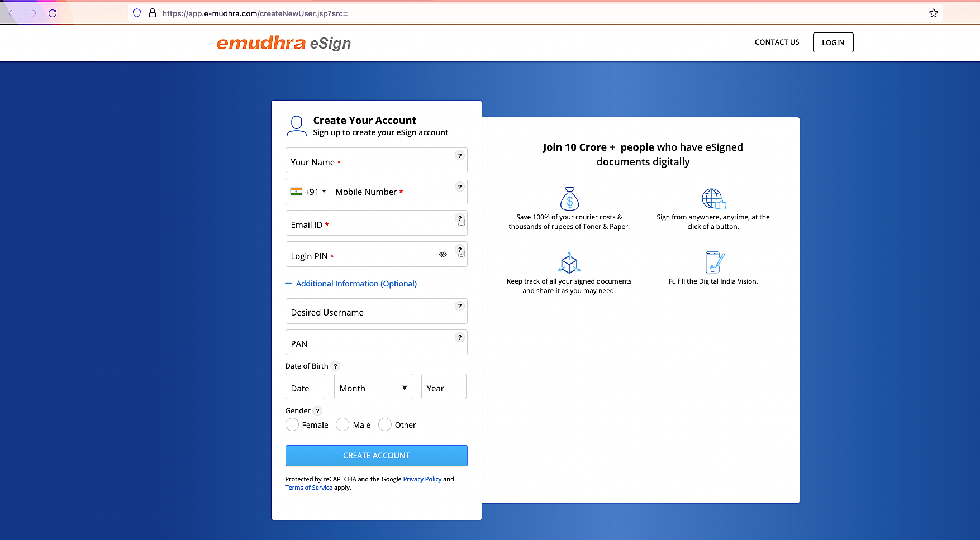Click the browser forward arrow
Image resolution: width=980 pixels, height=540 pixels.
(32, 13)
